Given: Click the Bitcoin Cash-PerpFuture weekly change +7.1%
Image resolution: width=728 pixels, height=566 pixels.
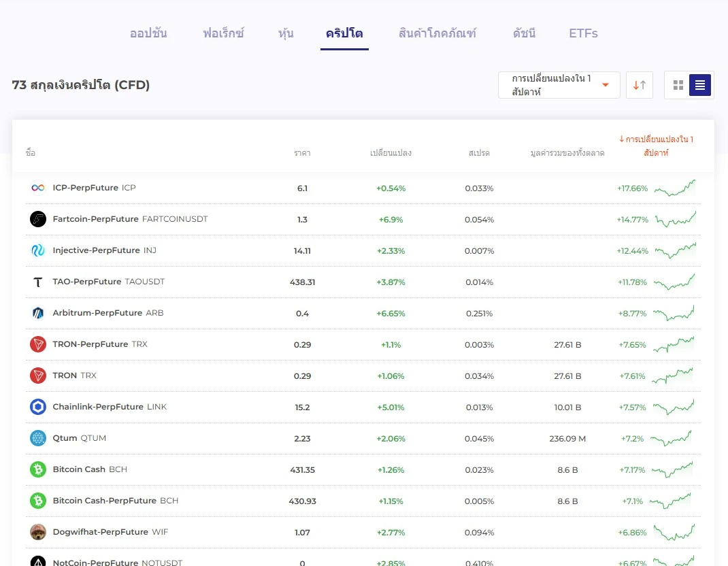Looking at the screenshot, I should coord(632,501).
